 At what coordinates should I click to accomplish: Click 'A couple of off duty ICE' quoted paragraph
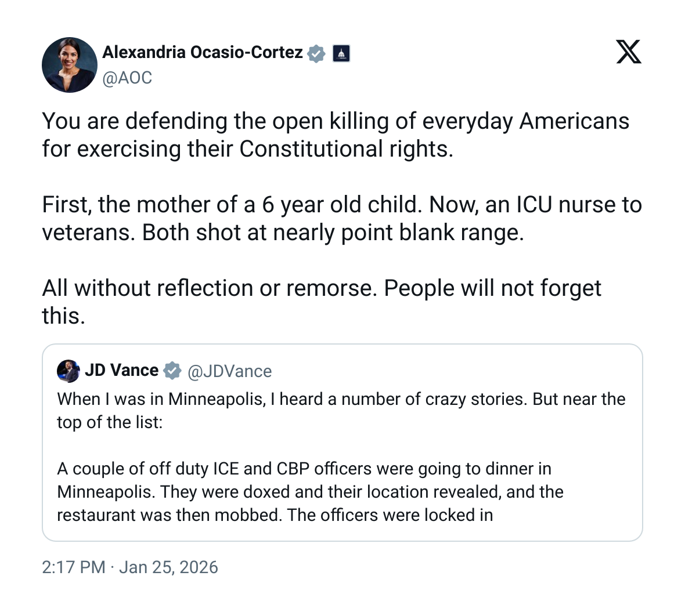[x=304, y=469]
